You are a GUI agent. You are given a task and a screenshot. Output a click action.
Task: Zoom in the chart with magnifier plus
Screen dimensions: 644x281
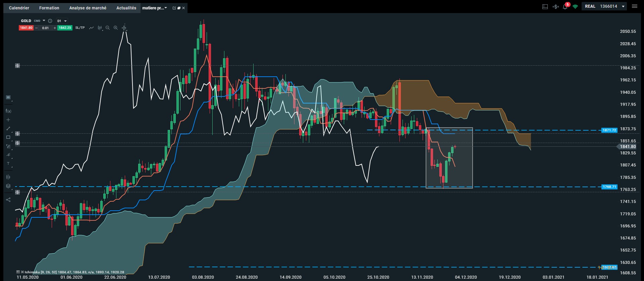(x=115, y=28)
